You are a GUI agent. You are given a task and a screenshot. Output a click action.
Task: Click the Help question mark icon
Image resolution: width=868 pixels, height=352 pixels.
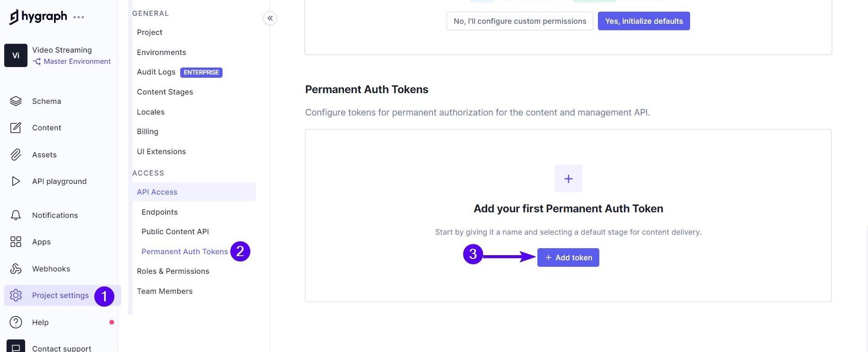(16, 322)
